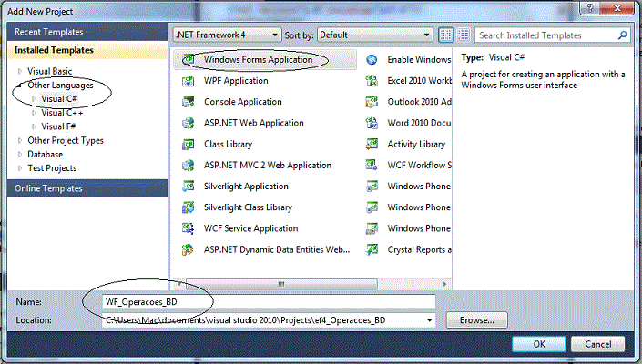This screenshot has width=642, height=364.
Task: Select Other Project Types in tree
Action: 66,141
